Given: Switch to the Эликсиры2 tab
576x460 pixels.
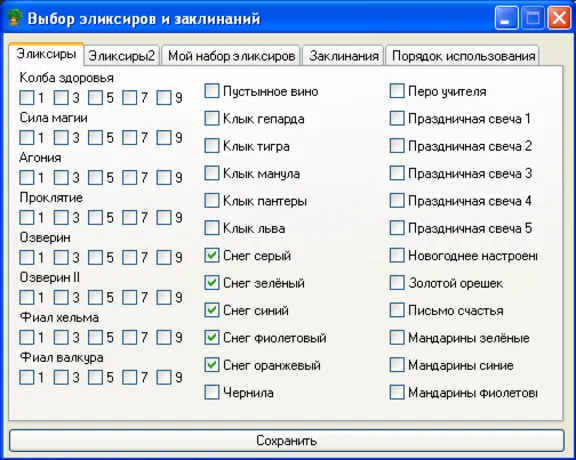Looking at the screenshot, I should click(x=122, y=56).
